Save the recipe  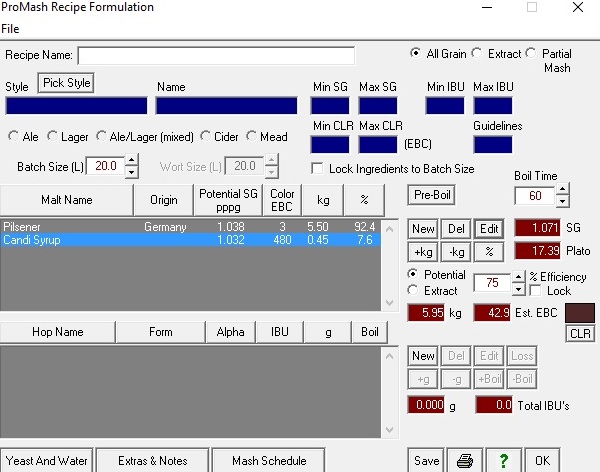pyautogui.click(x=426, y=461)
